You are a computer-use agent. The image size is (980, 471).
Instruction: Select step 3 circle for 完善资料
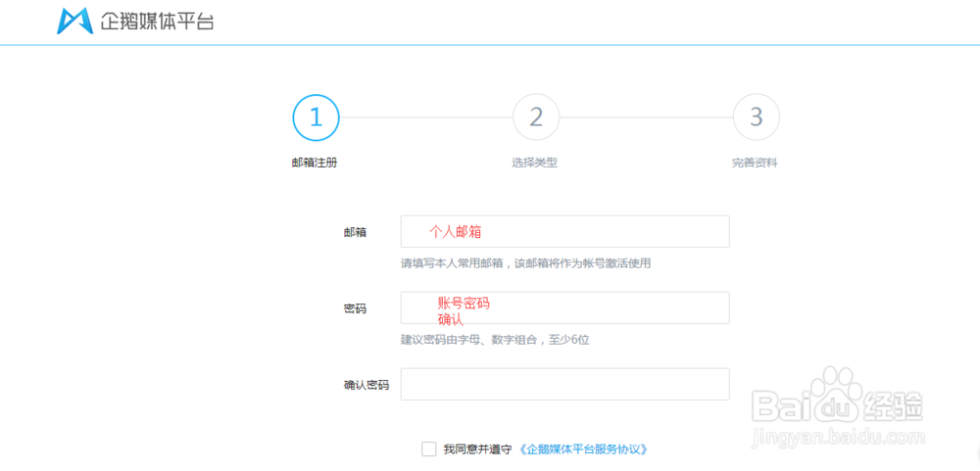pos(757,117)
